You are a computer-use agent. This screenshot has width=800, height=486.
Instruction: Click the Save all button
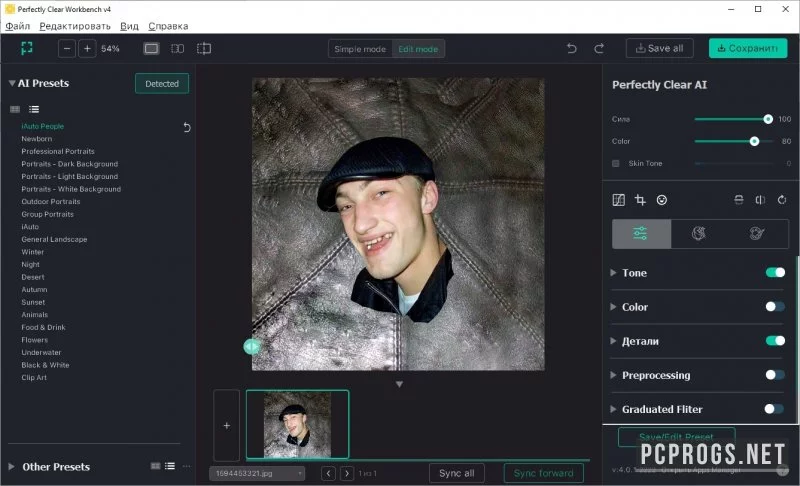click(x=660, y=48)
